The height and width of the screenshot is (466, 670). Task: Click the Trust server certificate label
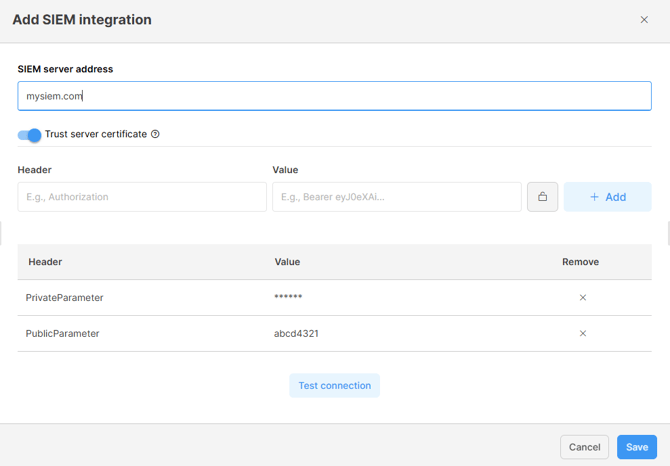(x=96, y=134)
